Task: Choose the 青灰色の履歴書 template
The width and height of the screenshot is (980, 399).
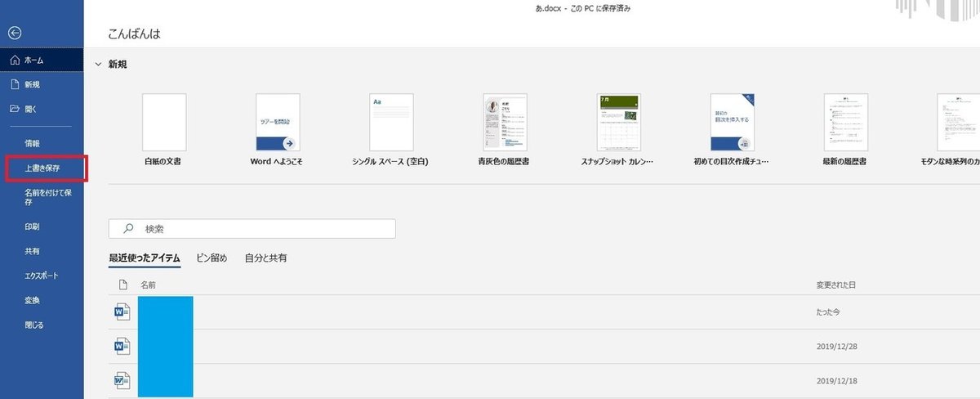Action: 504,130
